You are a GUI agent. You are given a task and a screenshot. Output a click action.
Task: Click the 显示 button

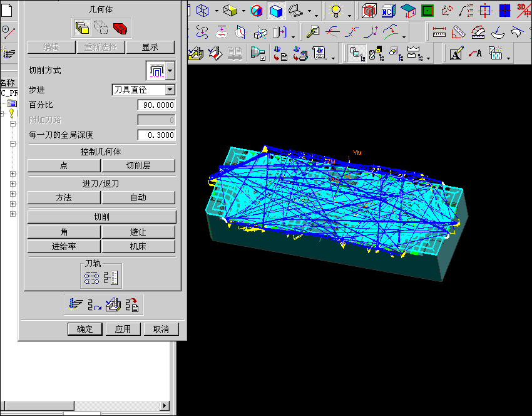click(x=150, y=48)
